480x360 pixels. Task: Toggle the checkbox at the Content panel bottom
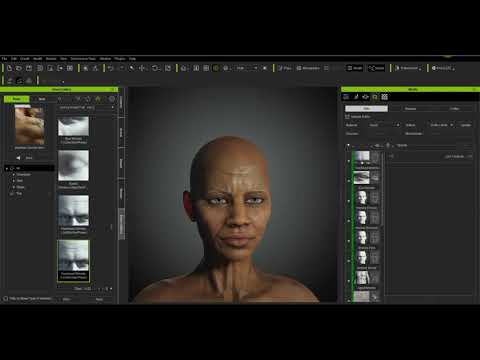coord(6,298)
